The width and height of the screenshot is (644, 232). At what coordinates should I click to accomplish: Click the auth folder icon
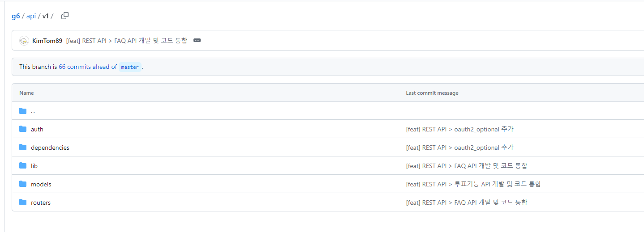click(23, 129)
